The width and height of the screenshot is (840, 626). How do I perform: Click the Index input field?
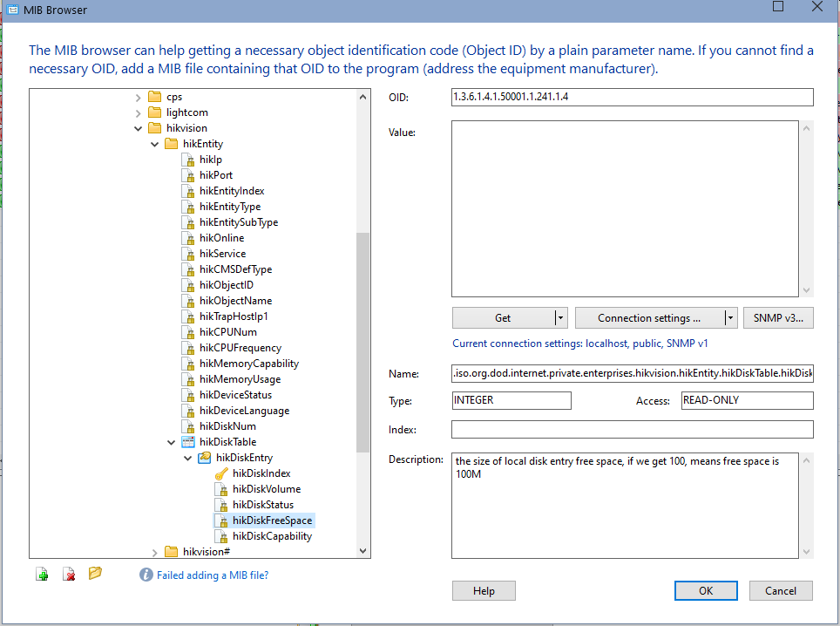(x=632, y=429)
